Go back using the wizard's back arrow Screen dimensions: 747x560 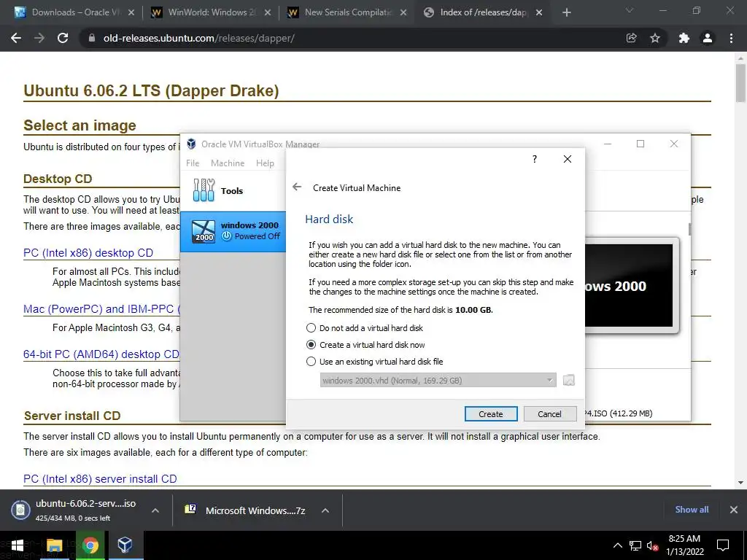(x=298, y=187)
